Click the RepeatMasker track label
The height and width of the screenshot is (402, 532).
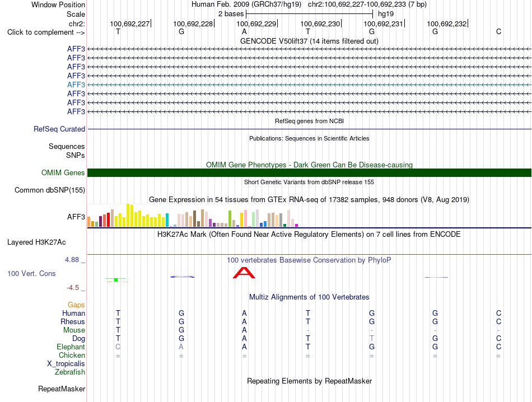[62, 389]
